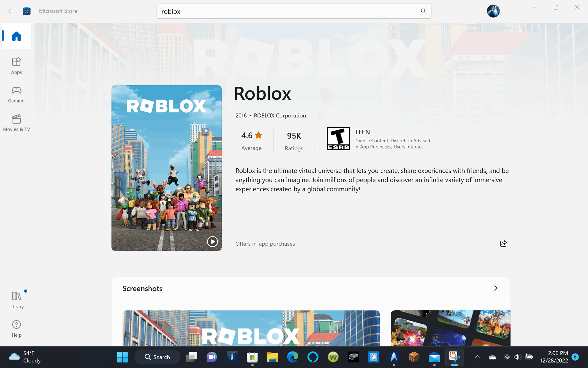Expand the Offers in-app purchases section
The width and height of the screenshot is (588, 368).
click(x=265, y=243)
